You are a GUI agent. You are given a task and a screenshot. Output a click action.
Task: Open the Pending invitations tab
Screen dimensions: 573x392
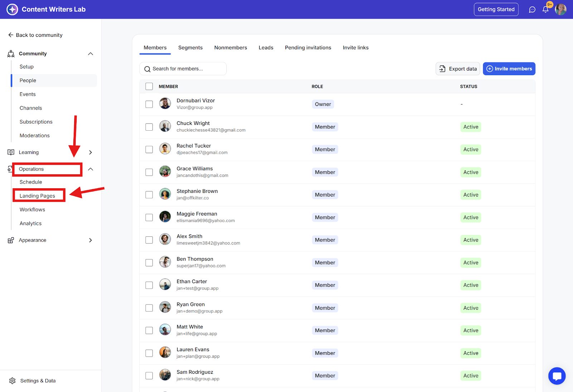(x=308, y=48)
